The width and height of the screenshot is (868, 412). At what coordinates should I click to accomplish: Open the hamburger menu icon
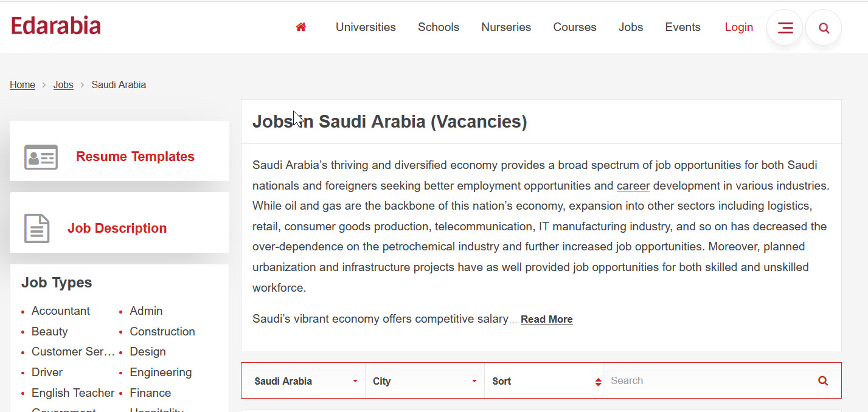[785, 28]
